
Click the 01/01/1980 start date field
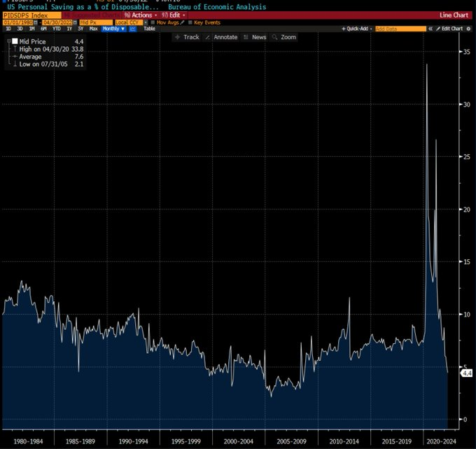click(18, 22)
